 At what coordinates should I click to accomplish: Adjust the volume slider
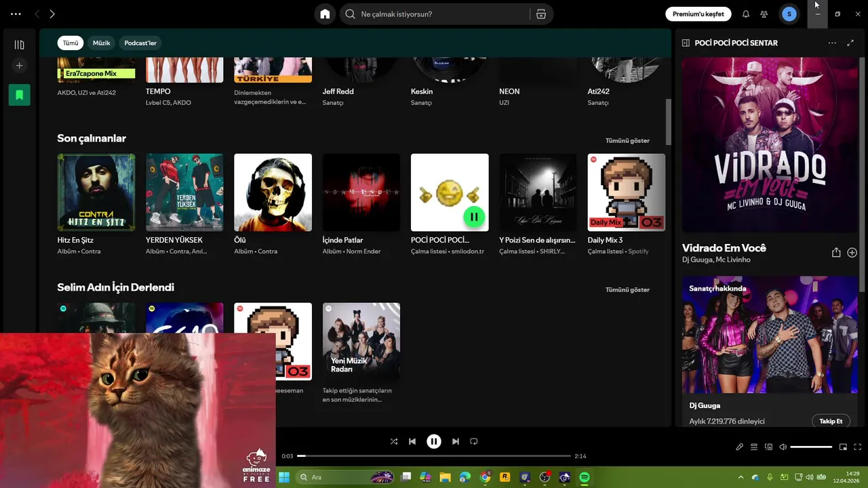[811, 447]
